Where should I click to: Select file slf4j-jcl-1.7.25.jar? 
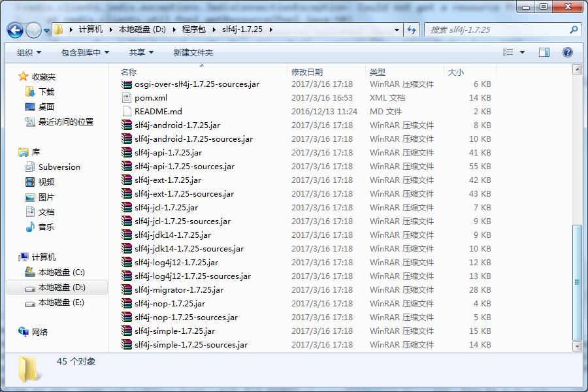click(166, 208)
